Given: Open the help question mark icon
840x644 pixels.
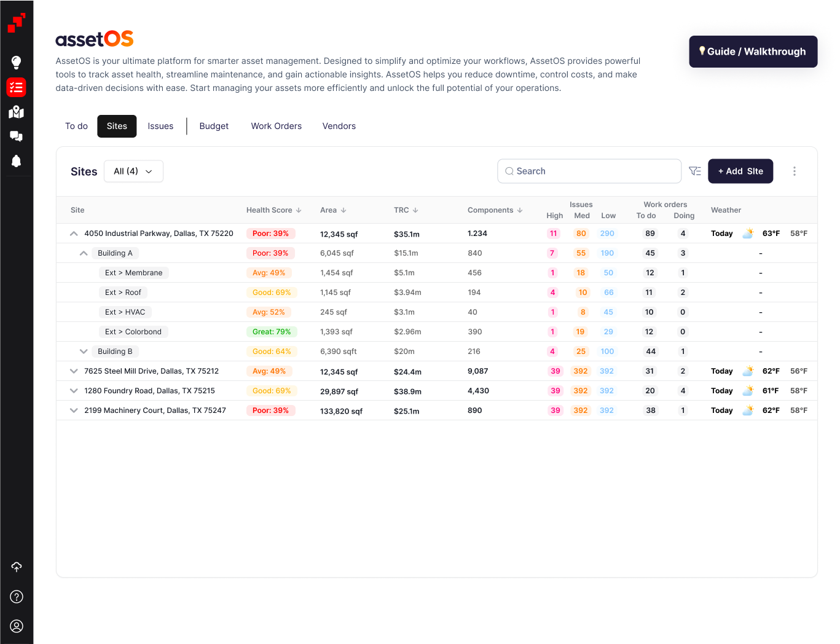Looking at the screenshot, I should (x=17, y=597).
